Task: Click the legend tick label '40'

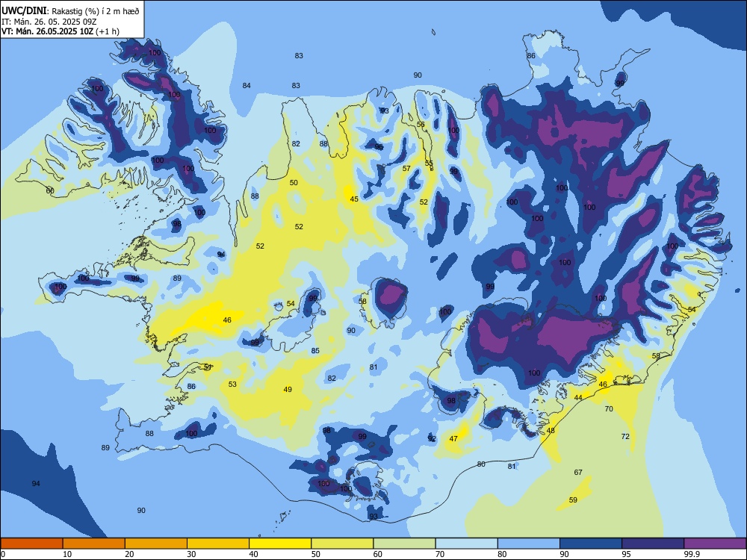Action: [254, 554]
